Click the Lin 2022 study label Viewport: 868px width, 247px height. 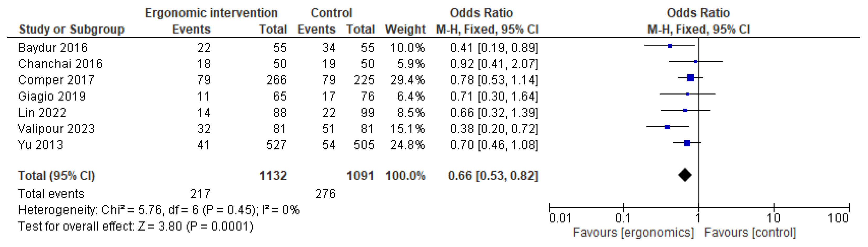42,113
